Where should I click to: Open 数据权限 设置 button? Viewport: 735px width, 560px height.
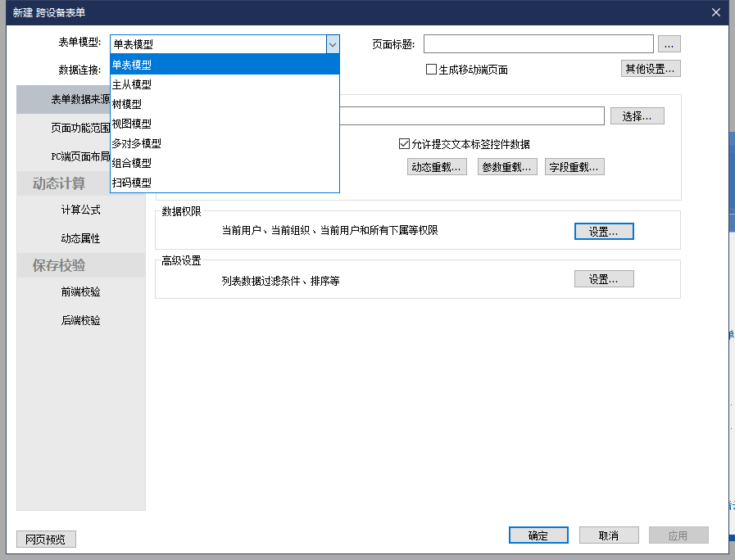pyautogui.click(x=603, y=232)
